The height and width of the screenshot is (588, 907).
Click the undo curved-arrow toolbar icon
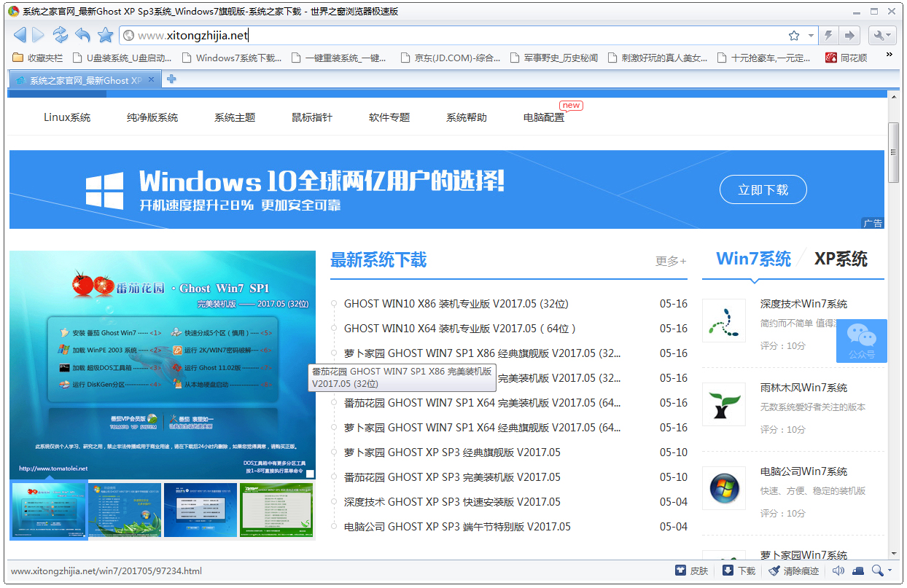click(x=82, y=35)
